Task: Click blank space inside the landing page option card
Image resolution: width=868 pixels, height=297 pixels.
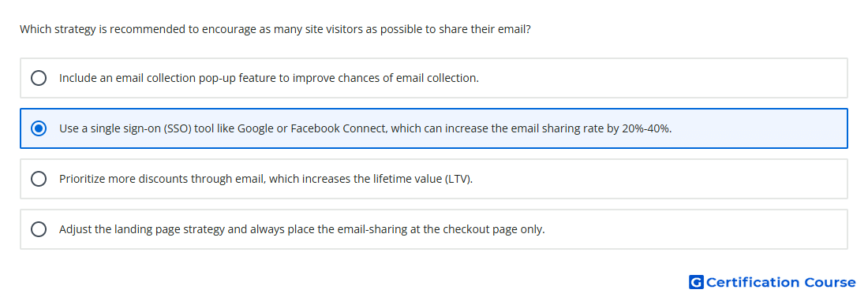Action: [698, 229]
